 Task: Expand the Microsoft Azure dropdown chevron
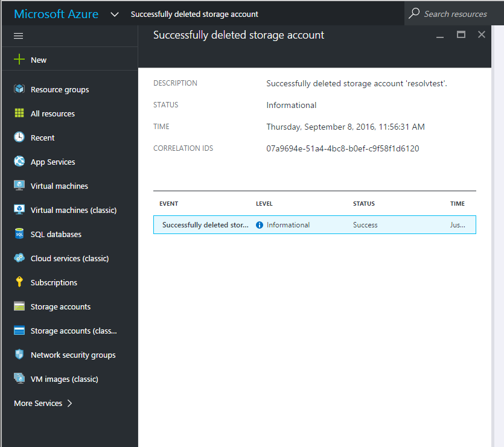(115, 14)
